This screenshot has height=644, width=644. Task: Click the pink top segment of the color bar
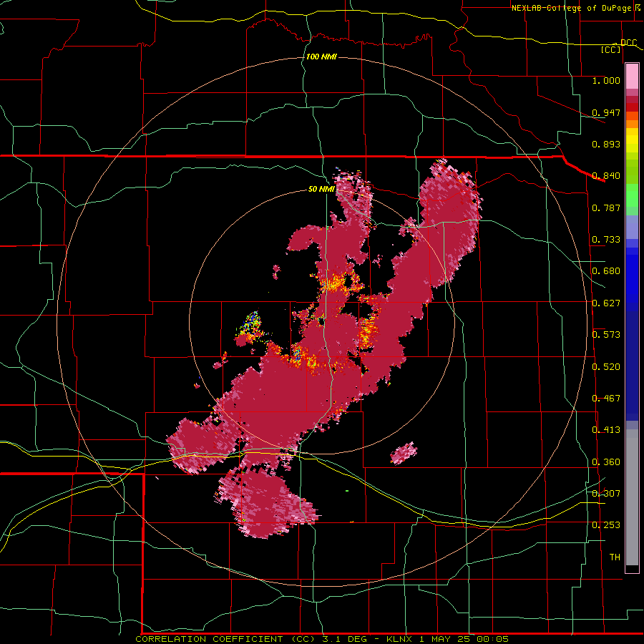[x=632, y=76]
